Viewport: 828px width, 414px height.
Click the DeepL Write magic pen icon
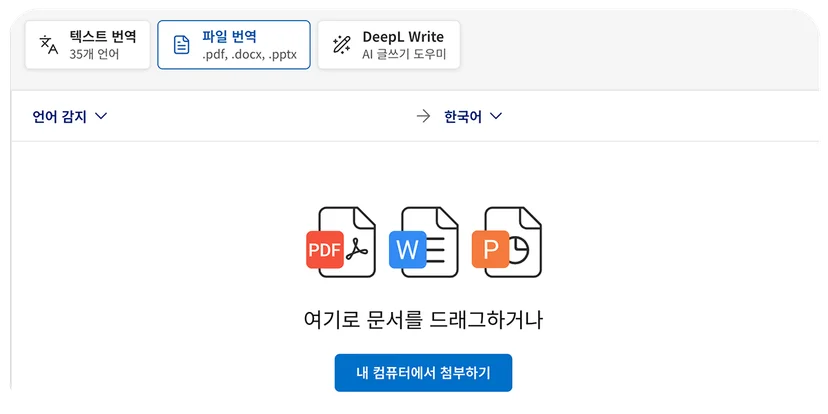pos(342,45)
